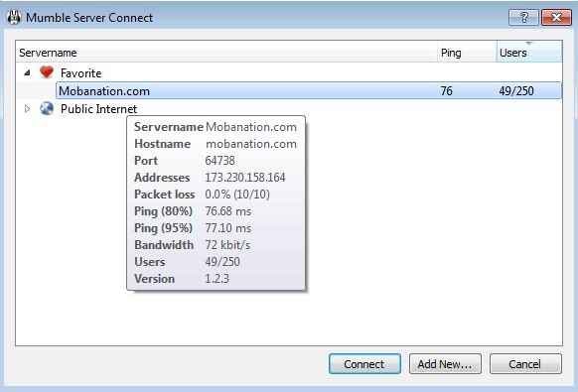Select the Public Internet tree group
Viewport: 578px width, 392px height.
[98, 109]
